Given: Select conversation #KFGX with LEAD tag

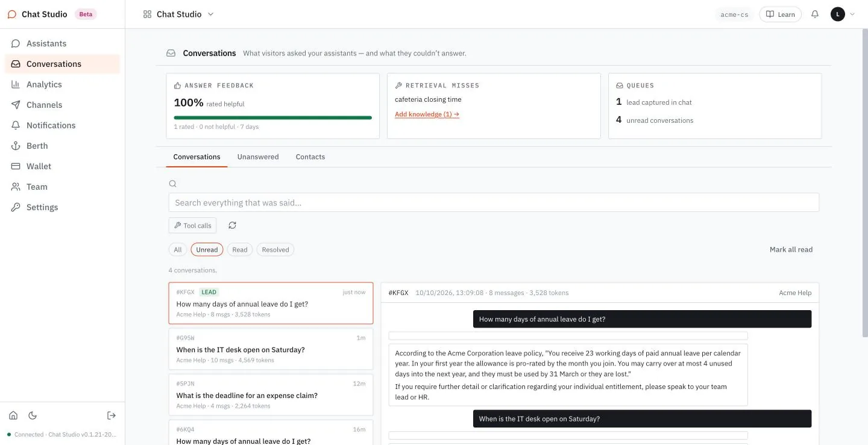Looking at the screenshot, I should pyautogui.click(x=271, y=303).
